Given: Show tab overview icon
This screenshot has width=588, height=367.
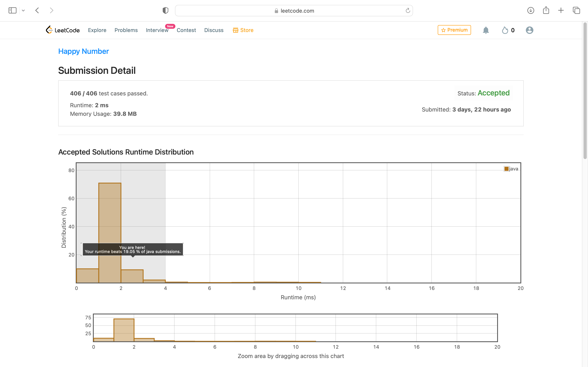Looking at the screenshot, I should (576, 10).
